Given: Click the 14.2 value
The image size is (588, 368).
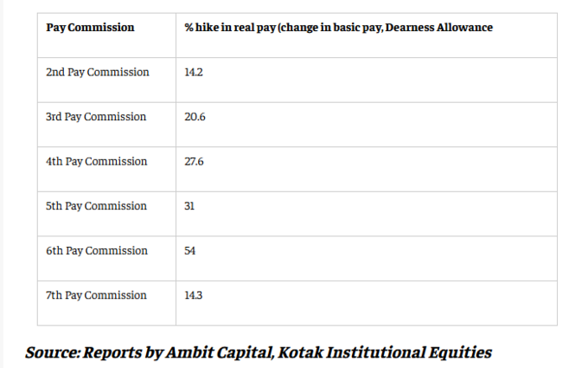Looking at the screenshot, I should coord(194,72).
